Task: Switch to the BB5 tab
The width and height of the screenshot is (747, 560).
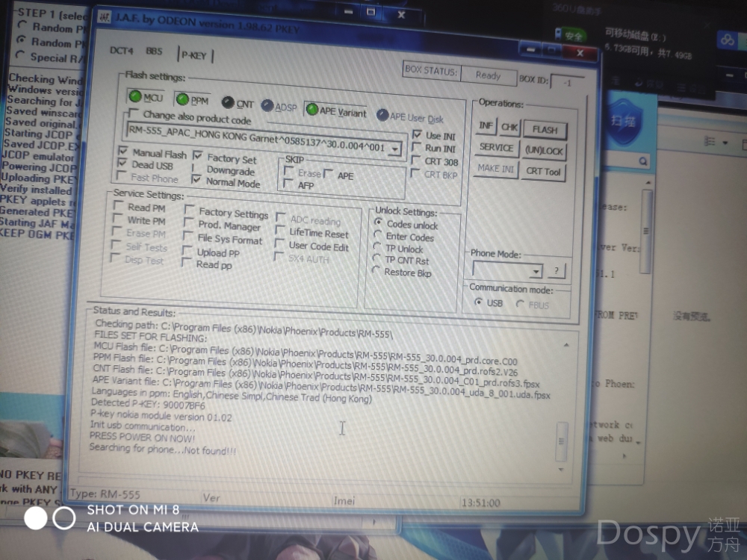Action: [154, 52]
